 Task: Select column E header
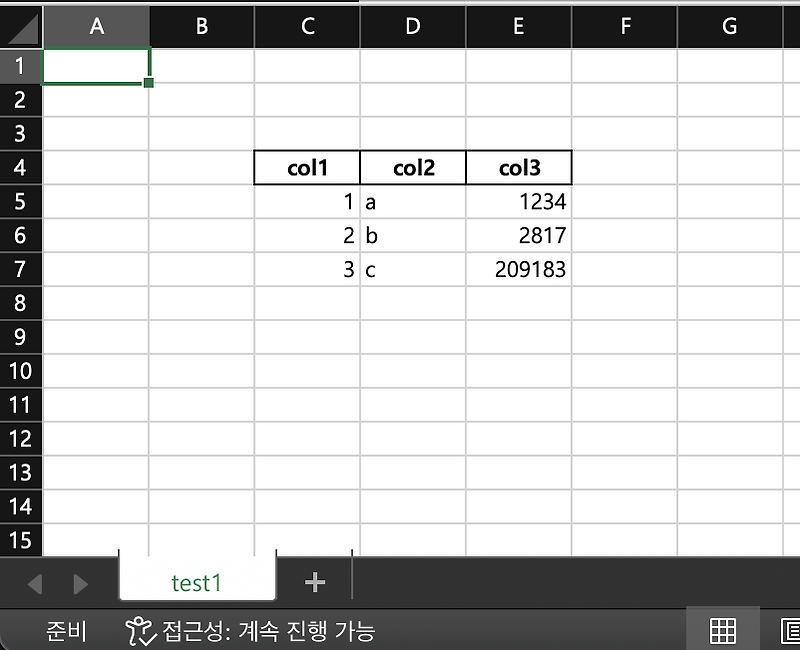coord(518,26)
